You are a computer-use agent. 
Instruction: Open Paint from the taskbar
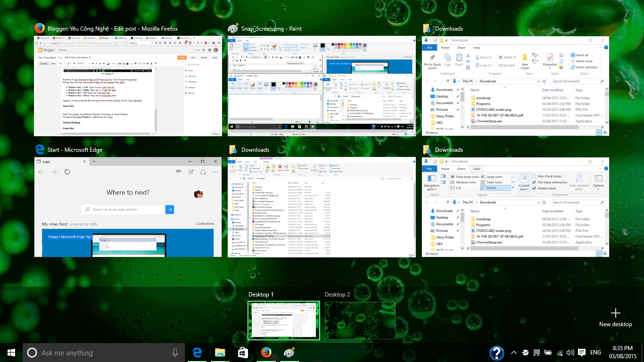[289, 353]
